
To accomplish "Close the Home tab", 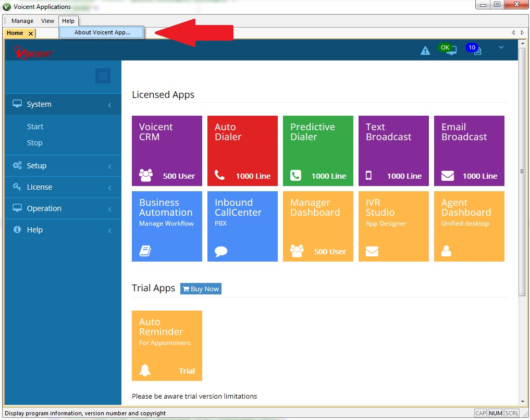I will (x=31, y=33).
